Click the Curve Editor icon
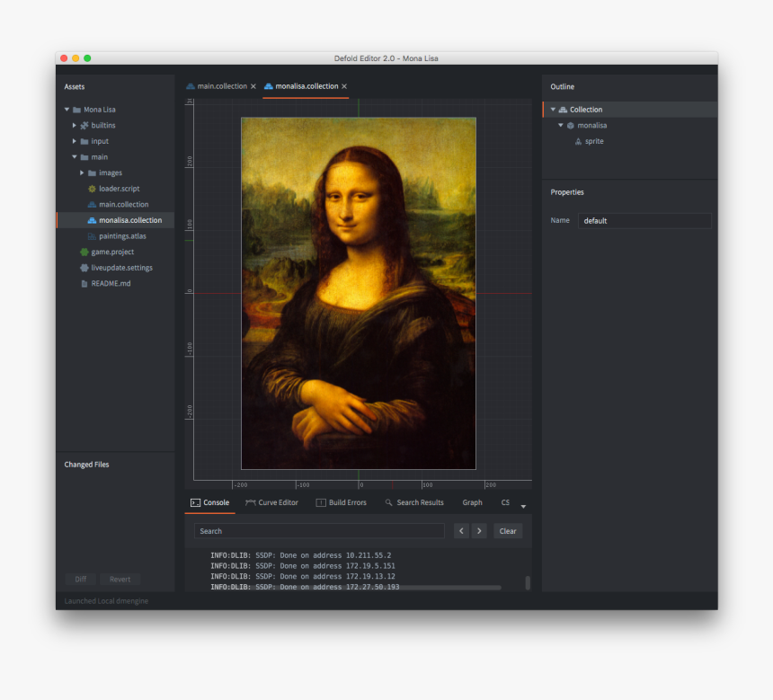The height and width of the screenshot is (700, 773). coord(251,503)
